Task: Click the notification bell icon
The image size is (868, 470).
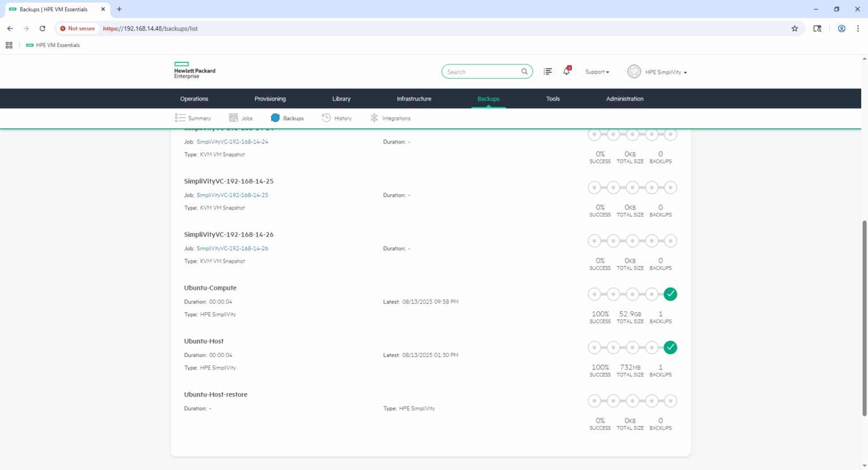Action: (566, 71)
